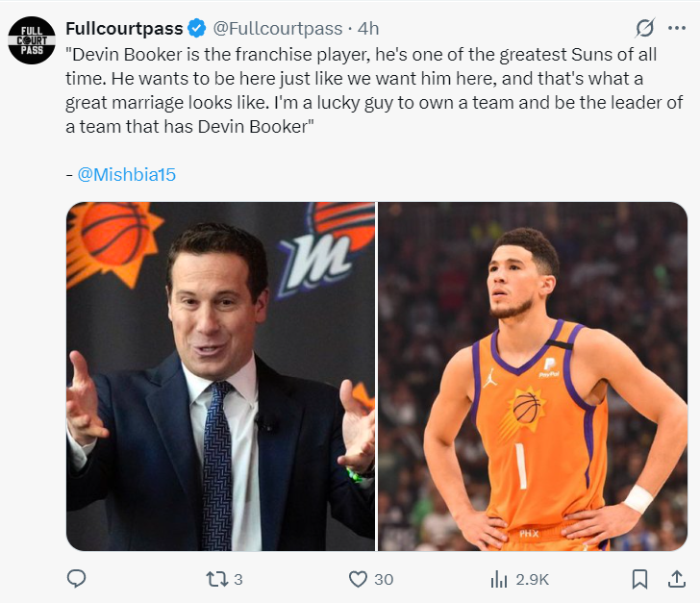Click the repost count of 3

[238, 579]
